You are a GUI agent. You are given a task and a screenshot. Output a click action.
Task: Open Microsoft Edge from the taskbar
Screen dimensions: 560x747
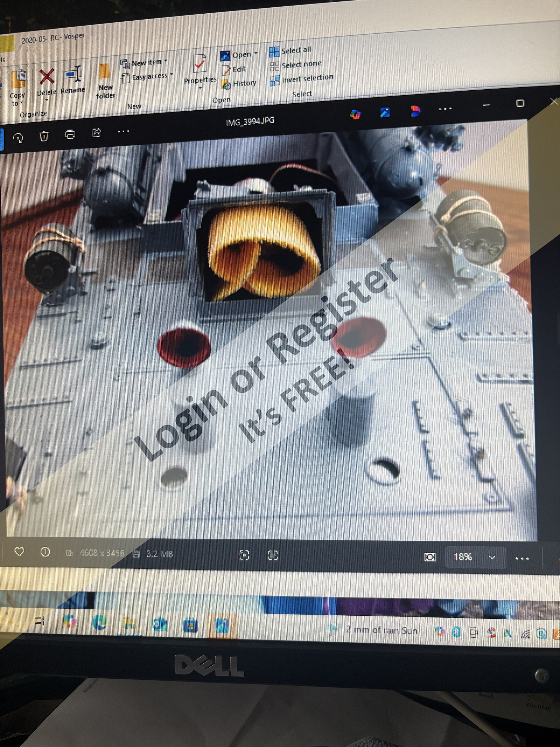coord(100,622)
